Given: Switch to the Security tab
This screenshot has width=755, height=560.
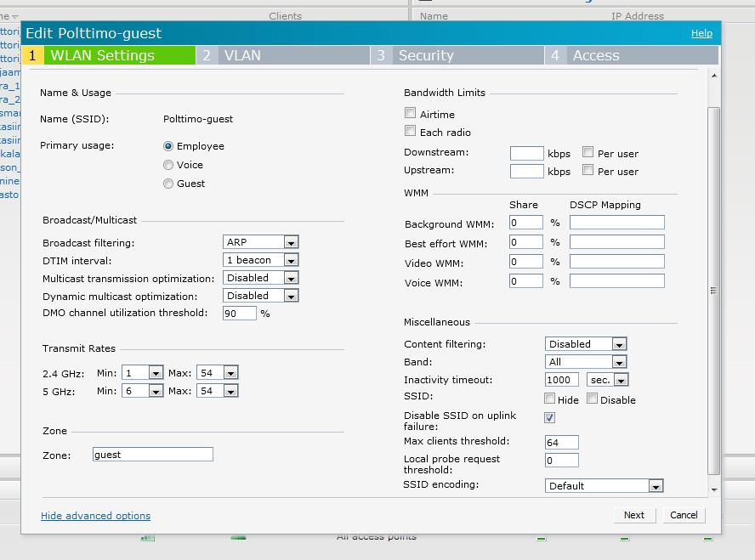Looking at the screenshot, I should [x=457, y=55].
